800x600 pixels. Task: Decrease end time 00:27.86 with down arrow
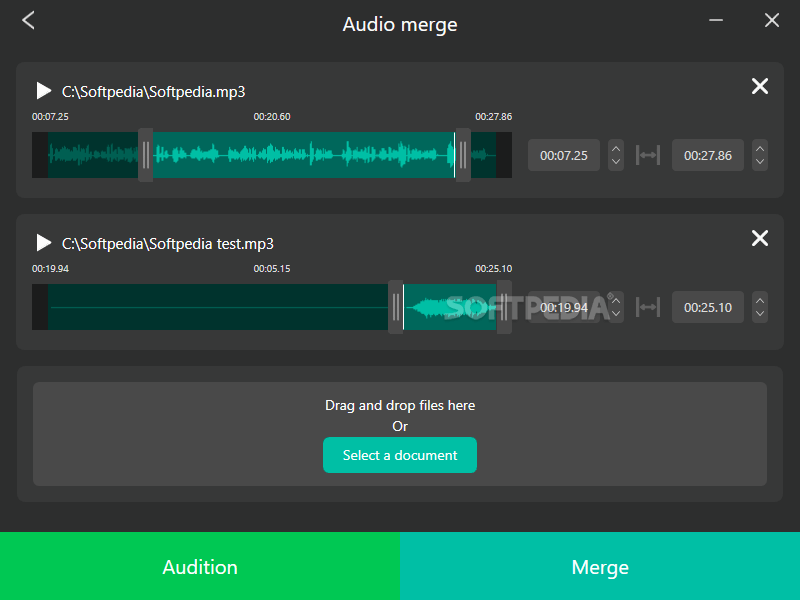pos(760,162)
